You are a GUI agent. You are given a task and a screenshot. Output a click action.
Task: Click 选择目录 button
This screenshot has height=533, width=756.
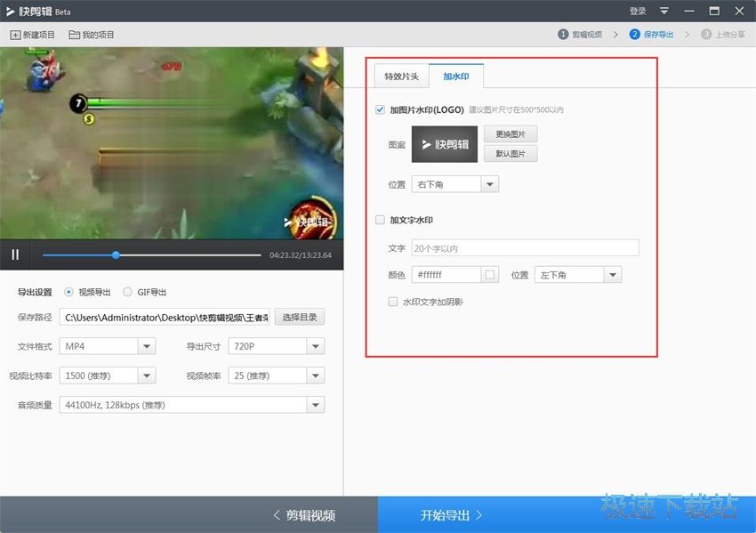300,317
